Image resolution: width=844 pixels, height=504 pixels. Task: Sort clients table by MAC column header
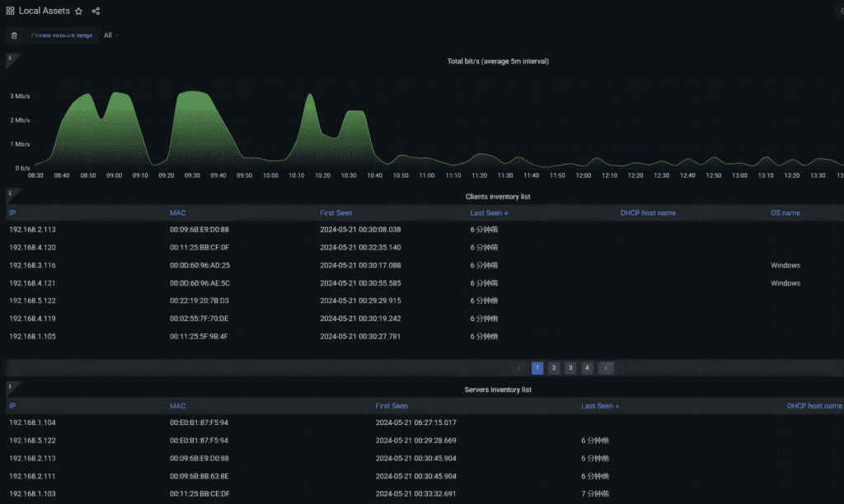pyautogui.click(x=178, y=212)
